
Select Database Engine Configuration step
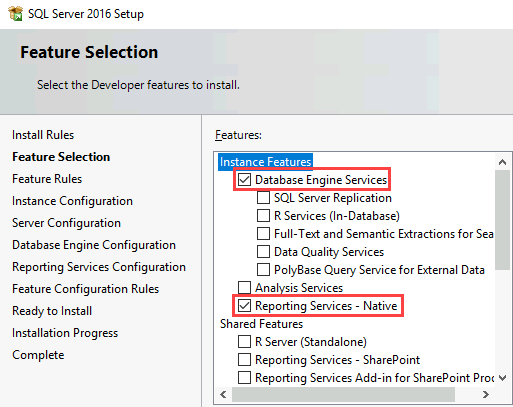pyautogui.click(x=94, y=245)
